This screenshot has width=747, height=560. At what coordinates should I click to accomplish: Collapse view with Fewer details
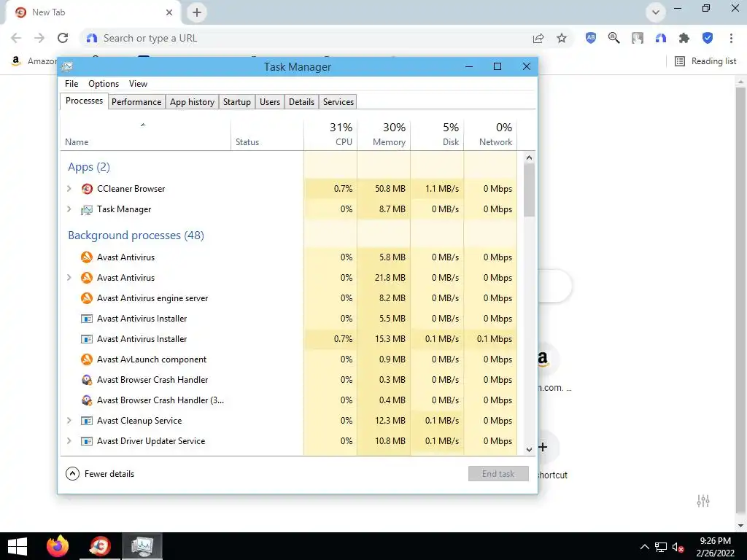(100, 474)
